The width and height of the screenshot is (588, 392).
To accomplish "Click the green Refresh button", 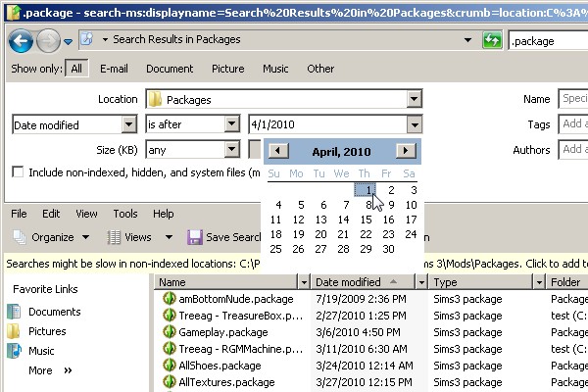I will [x=493, y=41].
